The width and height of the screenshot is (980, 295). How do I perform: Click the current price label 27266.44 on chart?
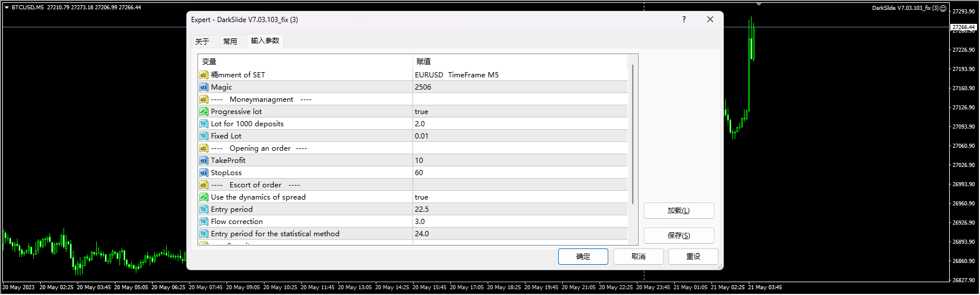click(x=964, y=27)
